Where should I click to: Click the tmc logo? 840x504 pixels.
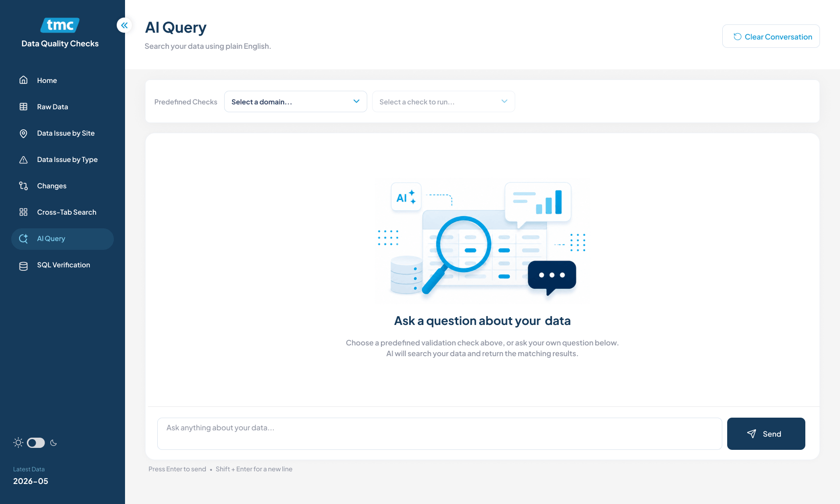[x=60, y=25]
